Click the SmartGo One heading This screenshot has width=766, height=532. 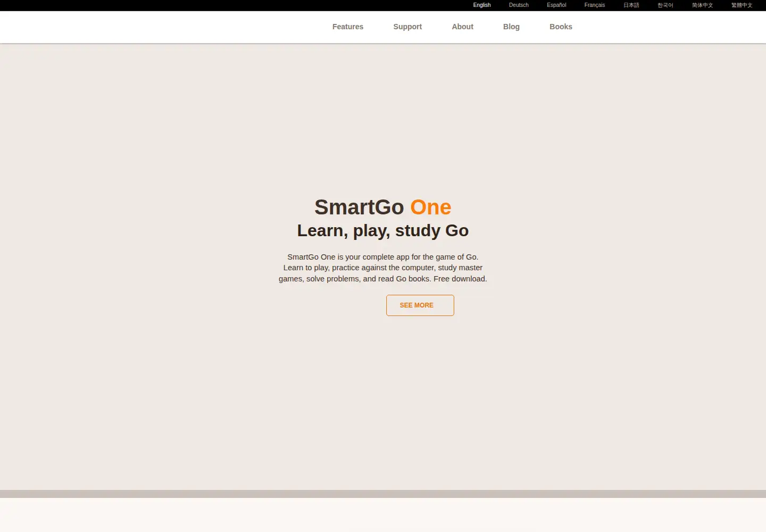pyautogui.click(x=383, y=207)
